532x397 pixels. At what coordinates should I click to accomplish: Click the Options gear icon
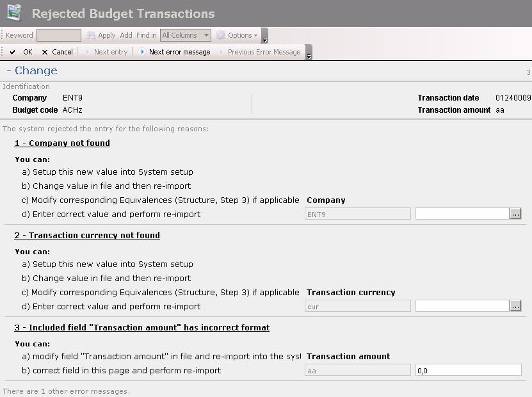pos(221,35)
